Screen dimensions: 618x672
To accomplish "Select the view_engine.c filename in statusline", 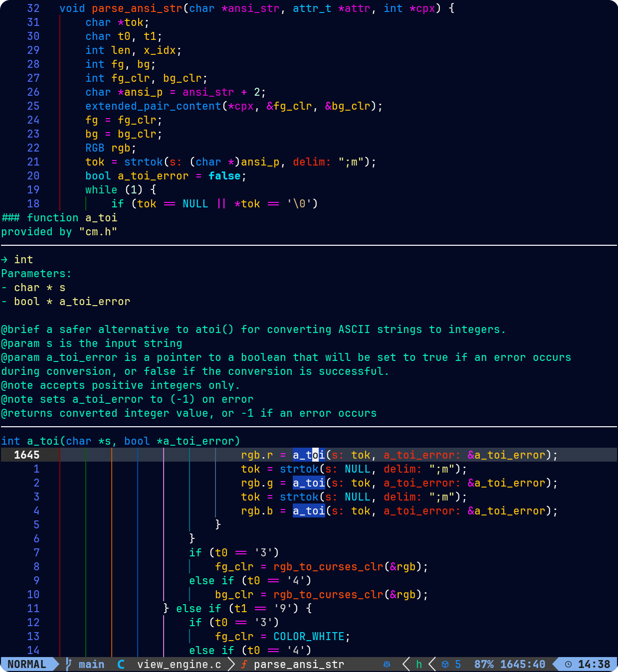I will click(179, 665).
